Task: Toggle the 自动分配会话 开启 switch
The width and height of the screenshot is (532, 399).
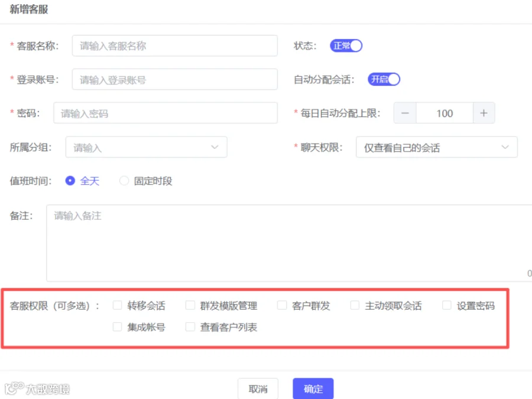Action: 384,79
